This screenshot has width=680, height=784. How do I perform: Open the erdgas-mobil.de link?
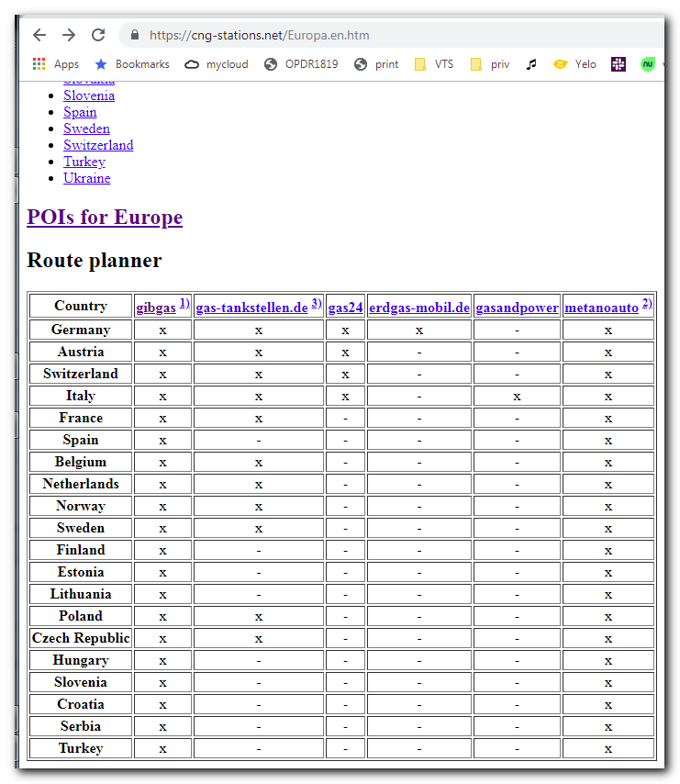[419, 308]
